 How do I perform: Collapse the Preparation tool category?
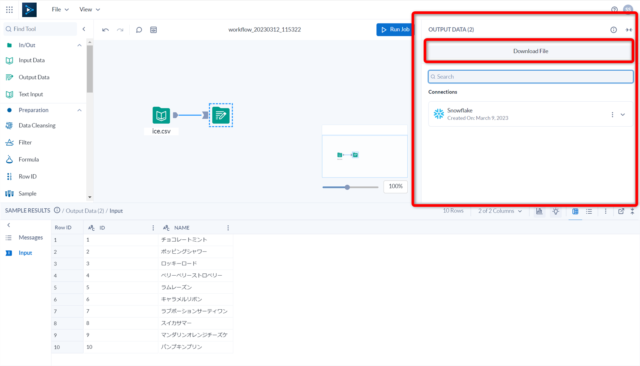click(x=79, y=110)
